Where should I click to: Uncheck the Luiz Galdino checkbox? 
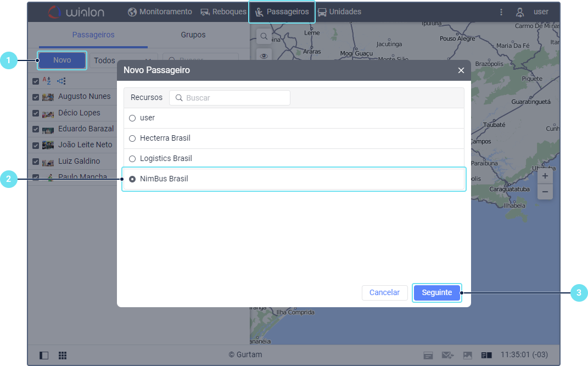(x=36, y=162)
